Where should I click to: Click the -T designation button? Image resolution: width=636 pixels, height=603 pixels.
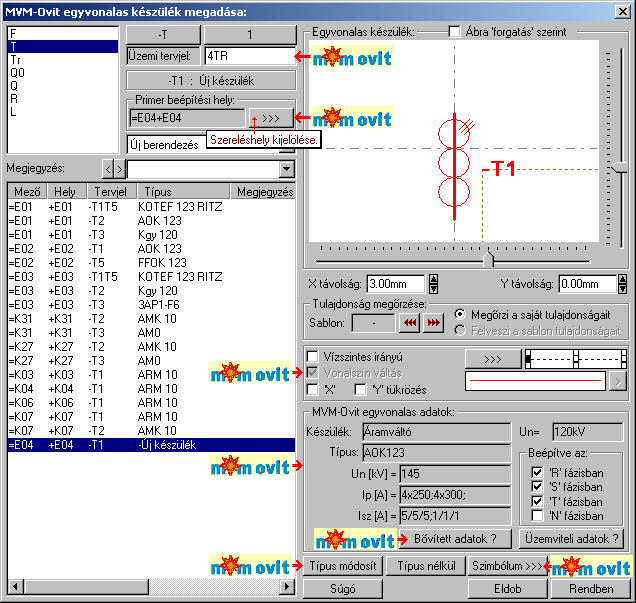click(163, 35)
